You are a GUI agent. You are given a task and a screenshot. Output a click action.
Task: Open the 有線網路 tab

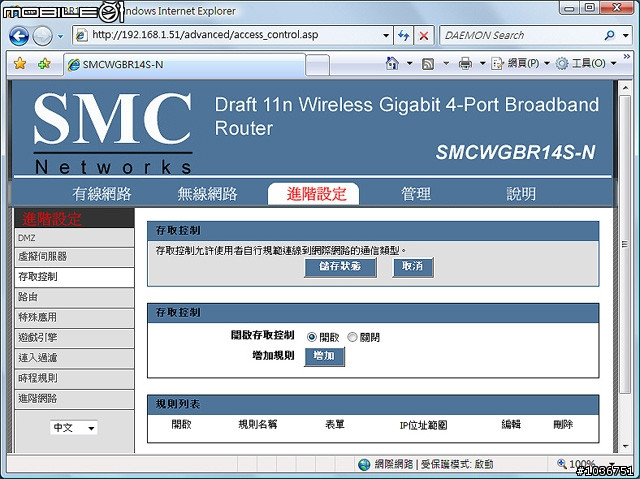[x=102, y=194]
